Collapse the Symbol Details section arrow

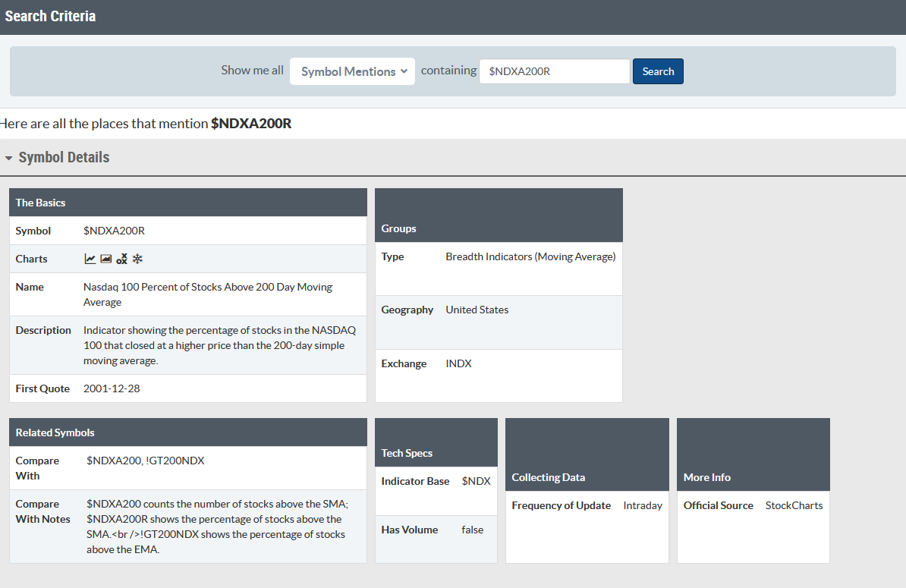click(8, 158)
